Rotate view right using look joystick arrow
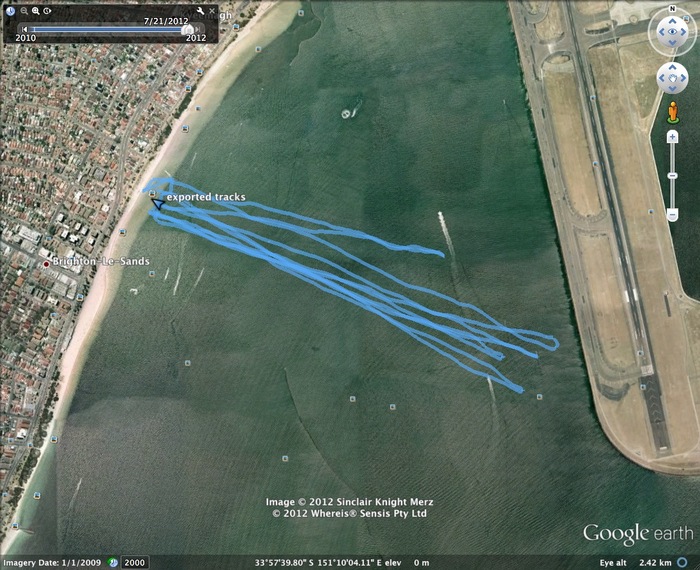This screenshot has width=700, height=570. (683, 32)
